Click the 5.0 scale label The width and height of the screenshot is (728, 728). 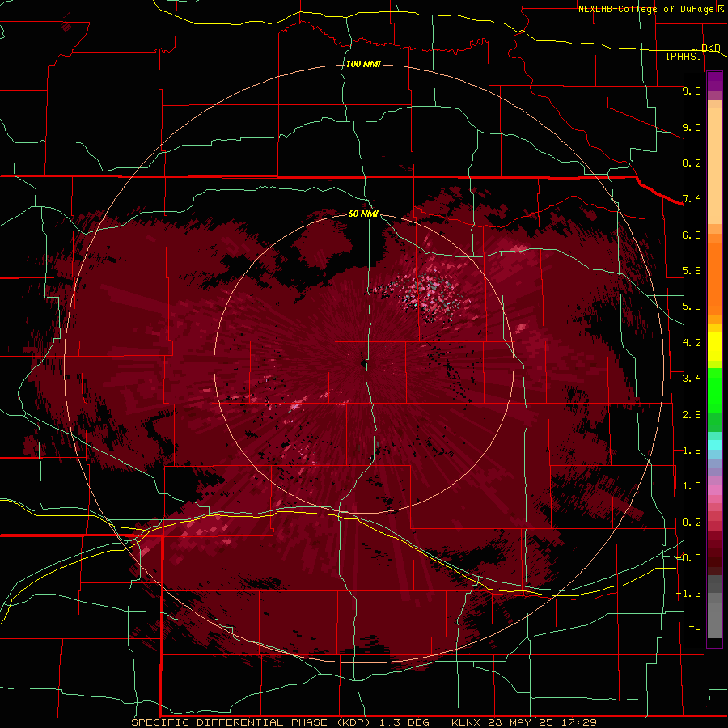point(692,307)
